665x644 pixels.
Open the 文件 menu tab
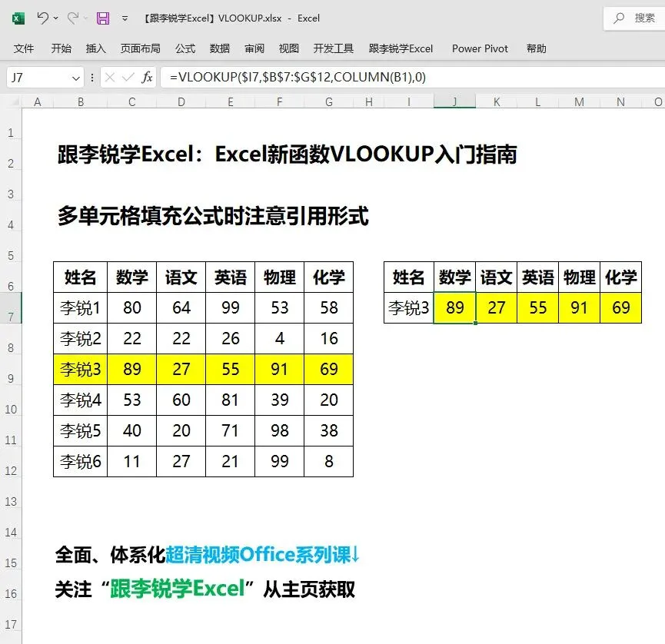24,48
